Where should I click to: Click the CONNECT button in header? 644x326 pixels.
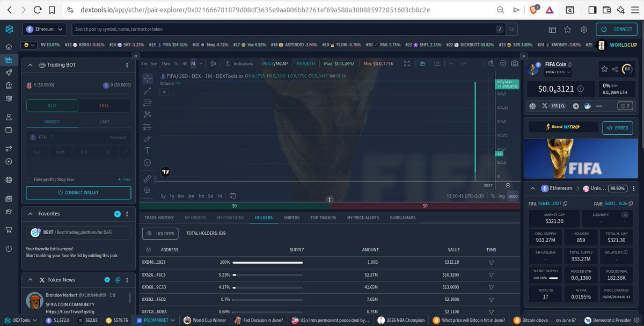pos(616,29)
